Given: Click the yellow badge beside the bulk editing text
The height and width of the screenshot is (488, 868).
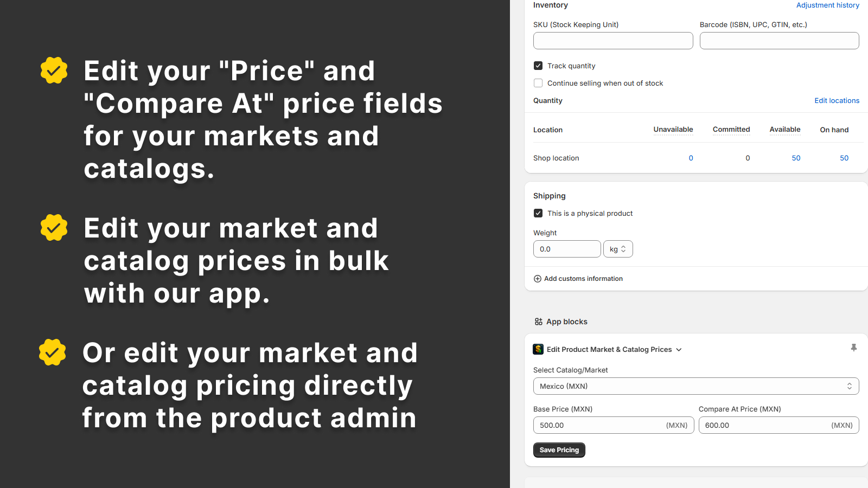Looking at the screenshot, I should [x=53, y=228].
